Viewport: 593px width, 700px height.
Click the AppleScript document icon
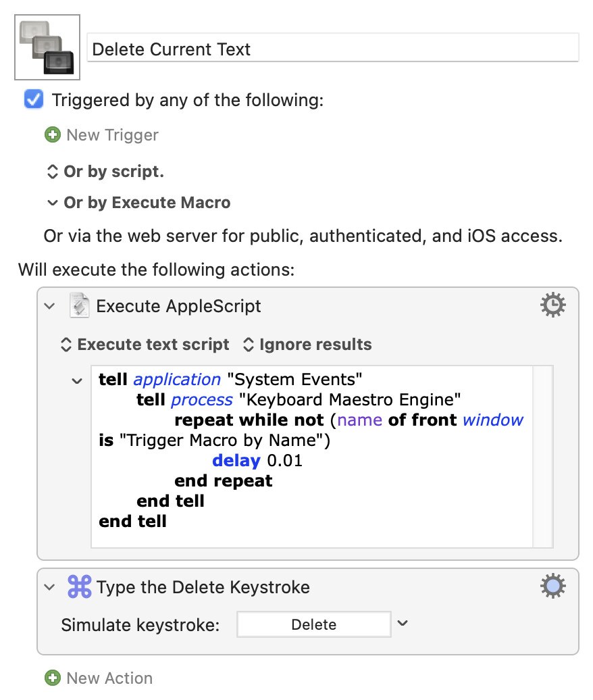tap(80, 306)
